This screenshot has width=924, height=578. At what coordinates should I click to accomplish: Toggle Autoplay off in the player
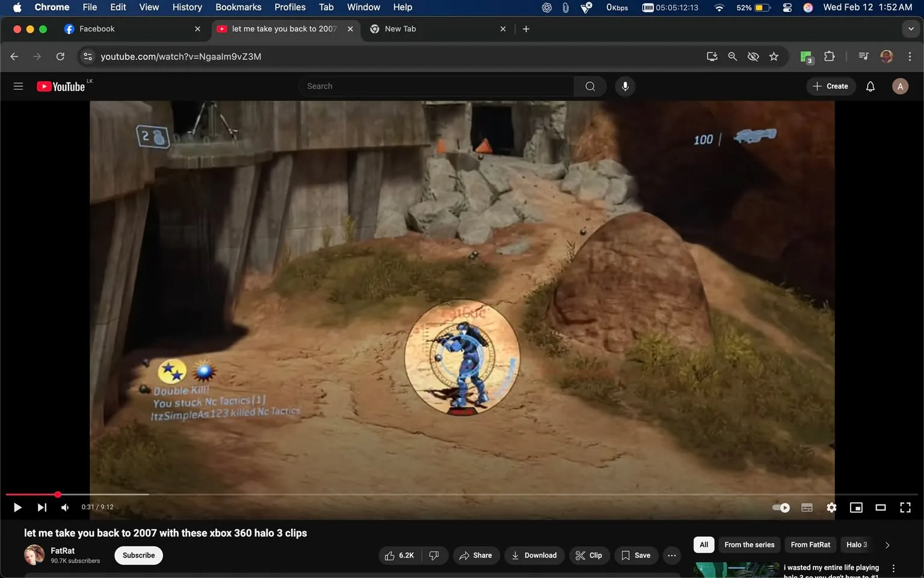coord(780,508)
